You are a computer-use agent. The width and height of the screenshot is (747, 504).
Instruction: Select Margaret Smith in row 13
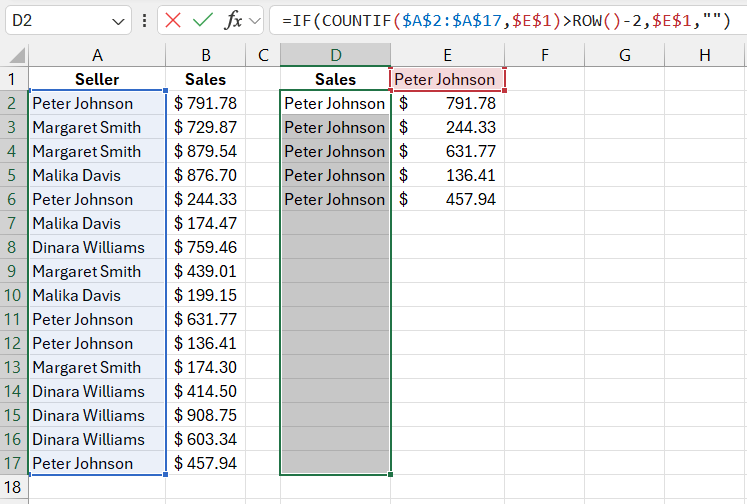97,367
